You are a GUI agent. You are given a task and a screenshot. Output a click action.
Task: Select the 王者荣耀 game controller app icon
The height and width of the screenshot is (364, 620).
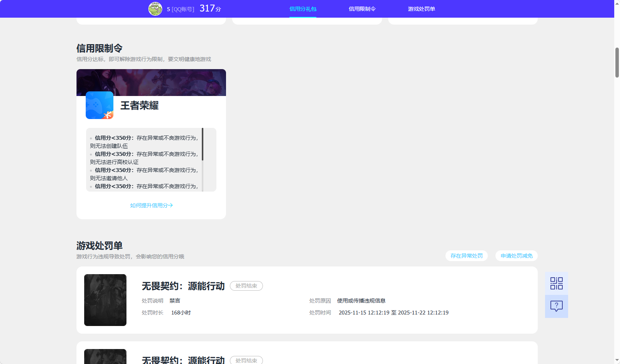pyautogui.click(x=99, y=105)
